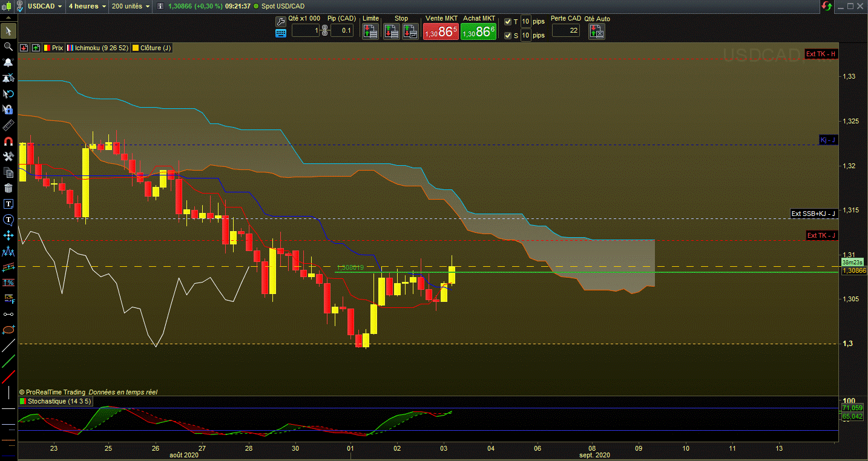Viewport: 868px width, 461px height.
Task: Add a speech bubble text annotation
Action: 8,220
